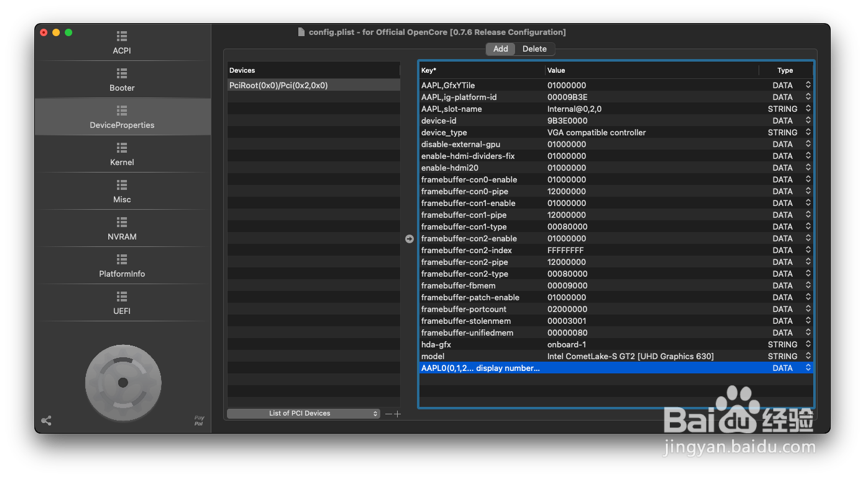Change type of selected AAPL0 display row
The height and width of the screenshot is (477, 864).
tap(808, 368)
